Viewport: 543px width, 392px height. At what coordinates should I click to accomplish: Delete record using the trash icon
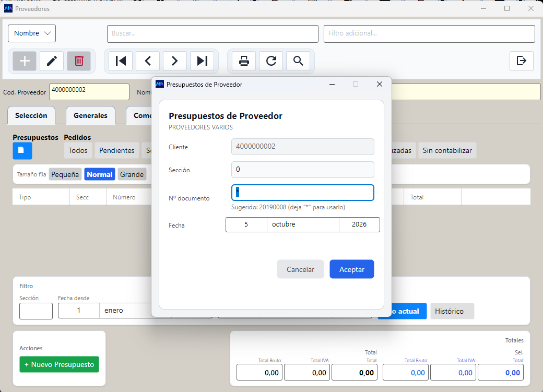(x=79, y=61)
